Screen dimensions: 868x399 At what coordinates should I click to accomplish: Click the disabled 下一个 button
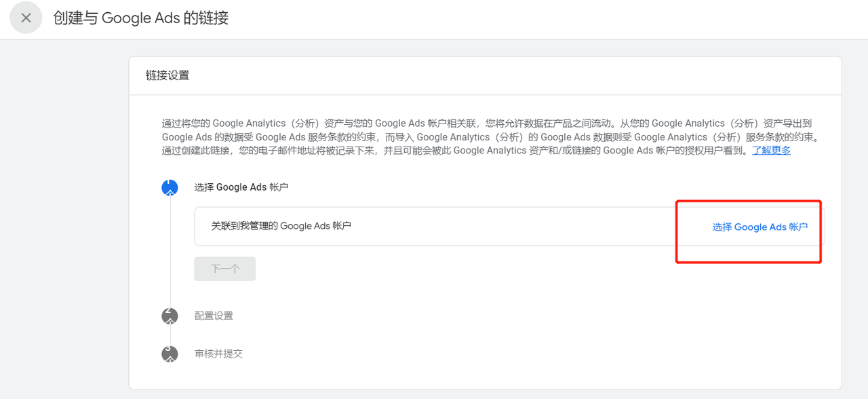point(225,269)
